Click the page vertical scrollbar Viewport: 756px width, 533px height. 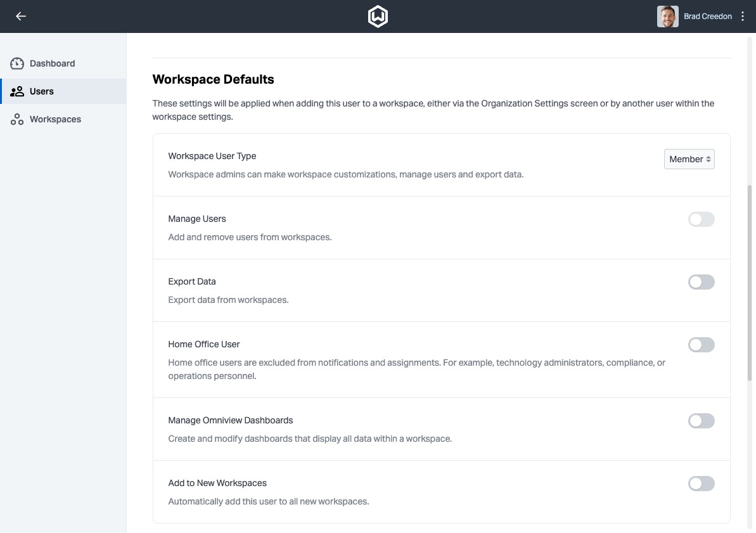751,254
